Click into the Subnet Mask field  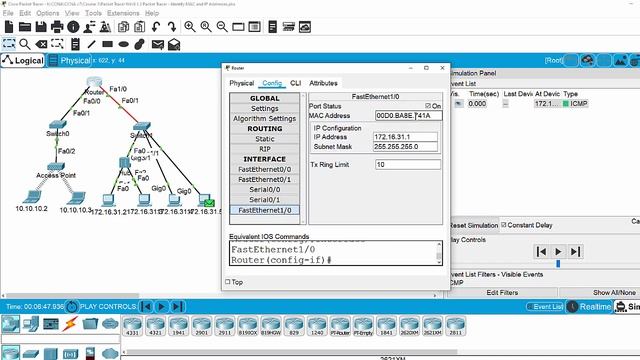tap(405, 147)
